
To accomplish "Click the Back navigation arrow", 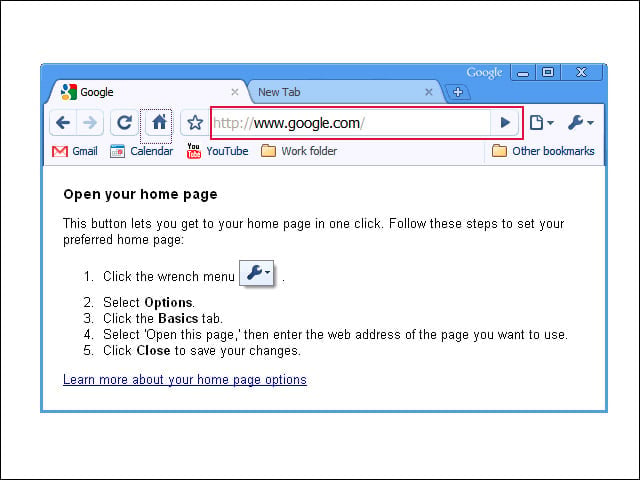I will [x=63, y=122].
